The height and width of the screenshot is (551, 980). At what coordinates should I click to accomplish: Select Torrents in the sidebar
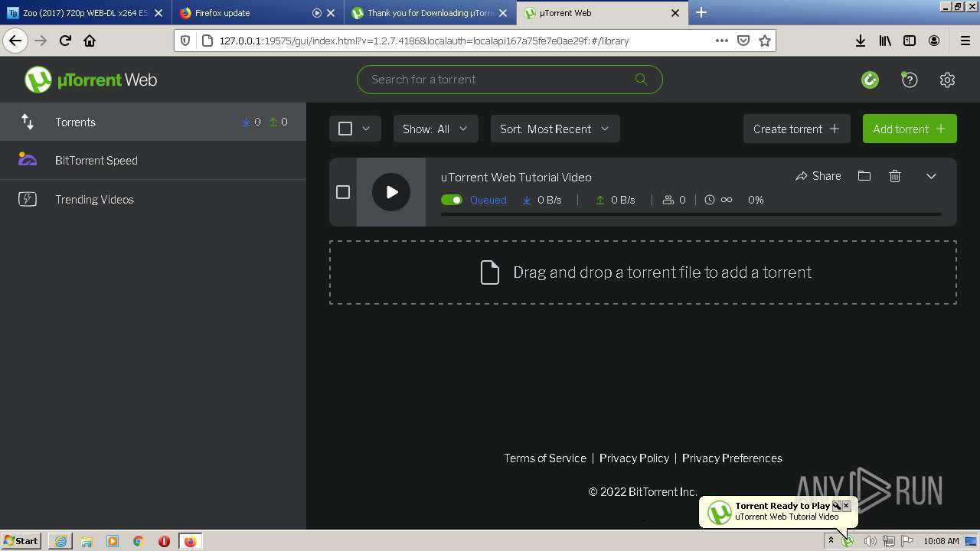153,122
